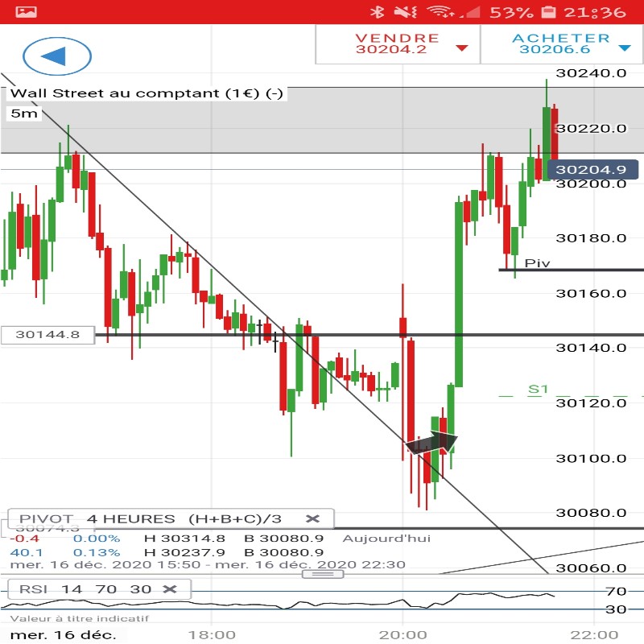Screen dimensions: 644x644
Task: Tap the mer. 16 déc. date label
Action: [63, 634]
